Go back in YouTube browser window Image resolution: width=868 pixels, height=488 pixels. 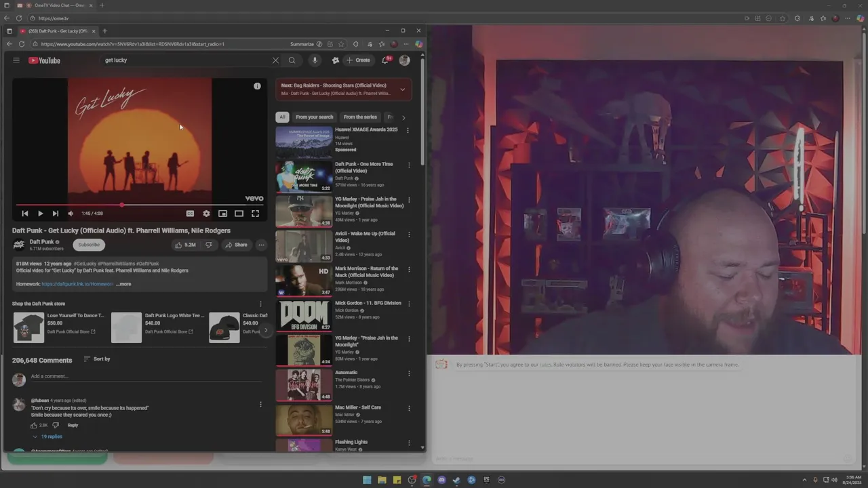pos(9,44)
